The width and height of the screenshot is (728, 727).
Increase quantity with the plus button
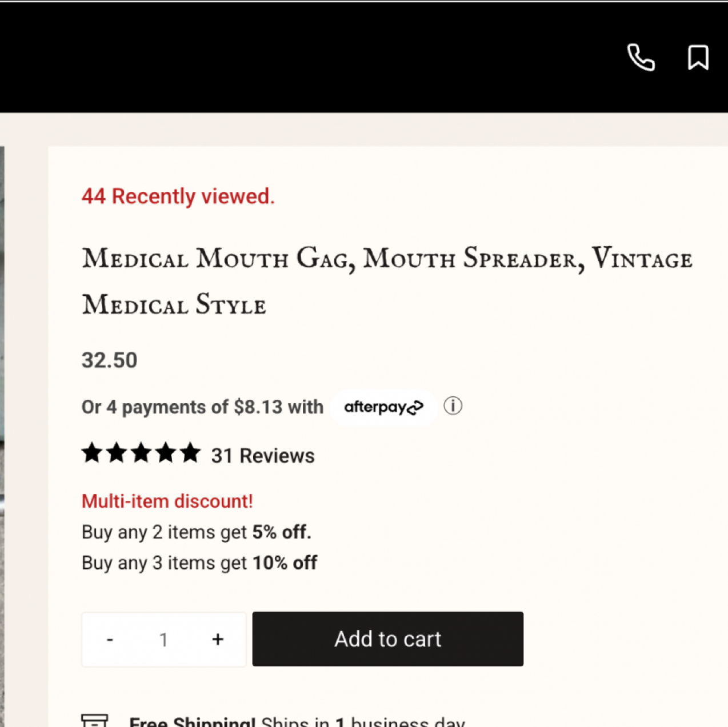218,640
